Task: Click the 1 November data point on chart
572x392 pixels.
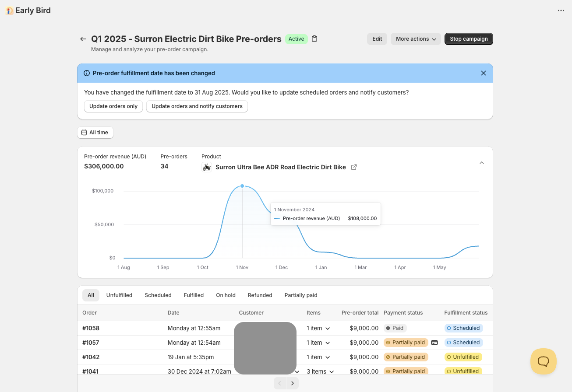Action: [x=242, y=186]
